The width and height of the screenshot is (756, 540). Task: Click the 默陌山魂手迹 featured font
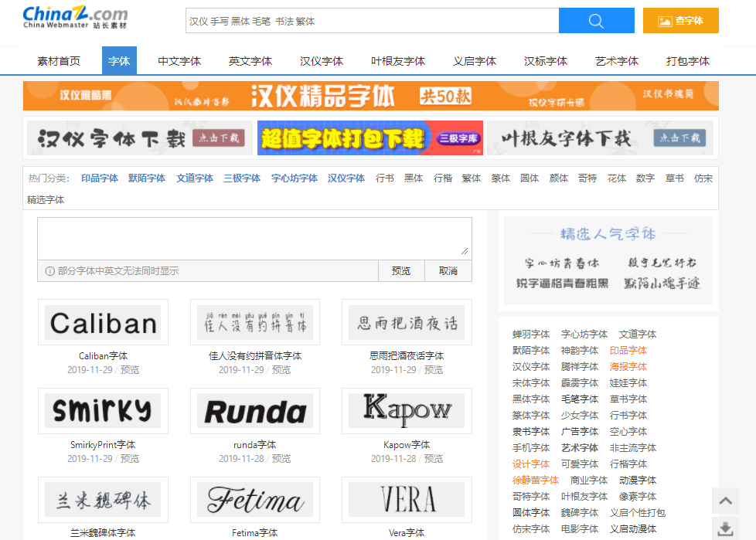tap(662, 284)
